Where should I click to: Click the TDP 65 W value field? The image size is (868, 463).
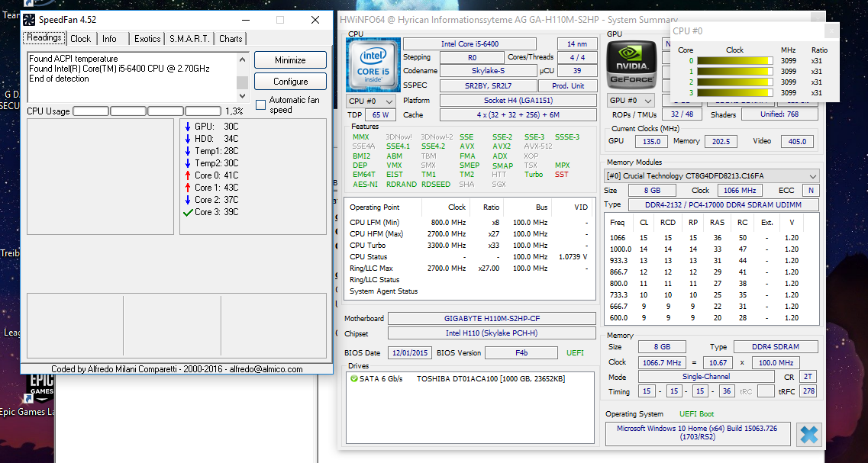[x=380, y=115]
